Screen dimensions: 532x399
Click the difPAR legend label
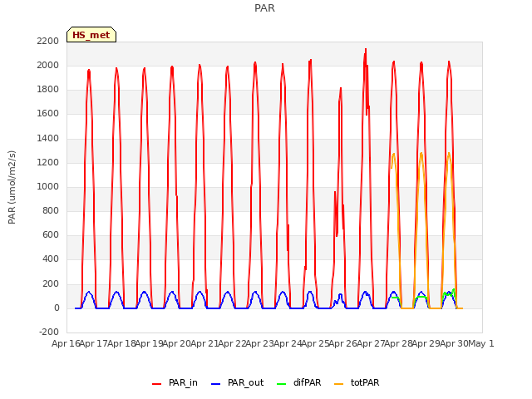pos(307,382)
